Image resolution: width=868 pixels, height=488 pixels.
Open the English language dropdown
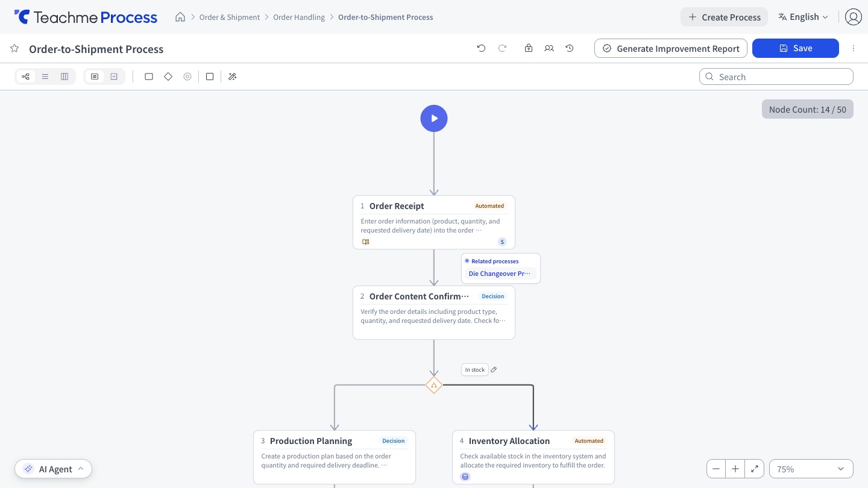(803, 17)
